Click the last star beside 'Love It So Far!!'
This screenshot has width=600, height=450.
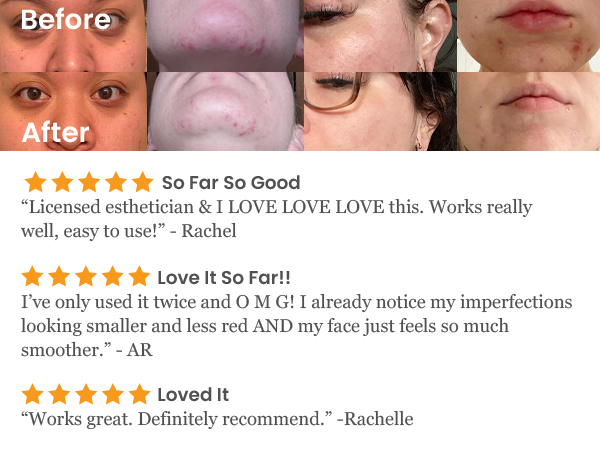point(139,276)
